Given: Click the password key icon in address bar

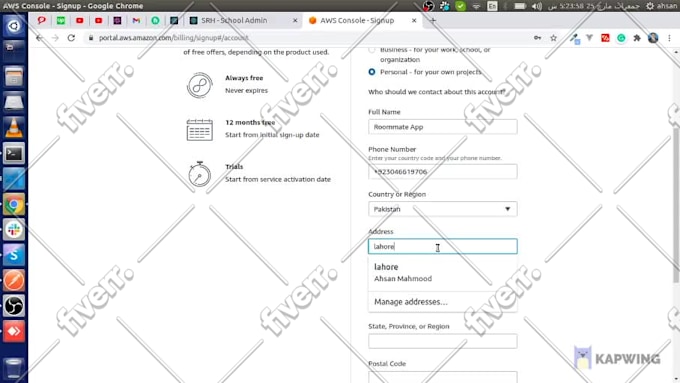Looking at the screenshot, I should pos(537,38).
